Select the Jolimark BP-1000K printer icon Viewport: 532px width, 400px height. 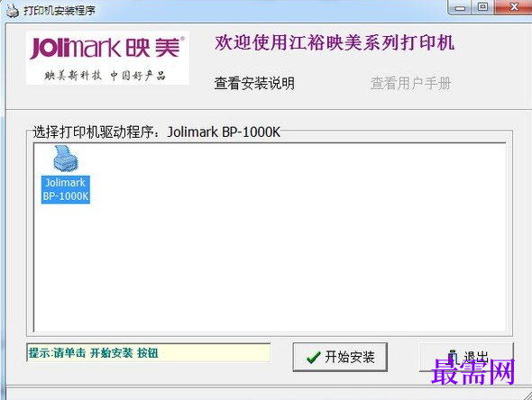click(66, 159)
